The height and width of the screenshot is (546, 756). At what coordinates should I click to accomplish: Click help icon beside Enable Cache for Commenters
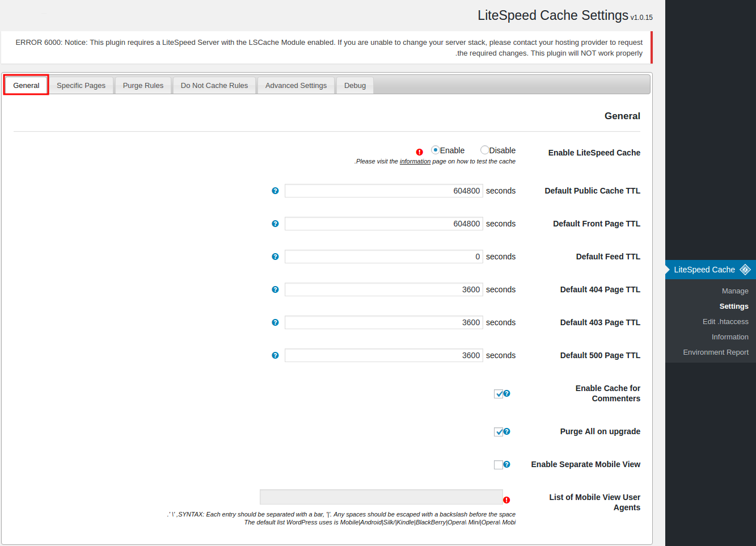tap(507, 393)
